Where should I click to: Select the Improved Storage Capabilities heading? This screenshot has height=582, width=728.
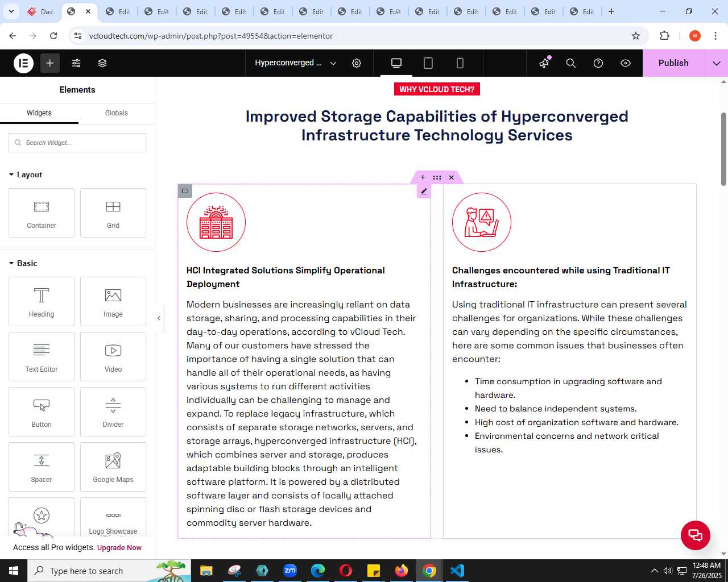coord(437,126)
